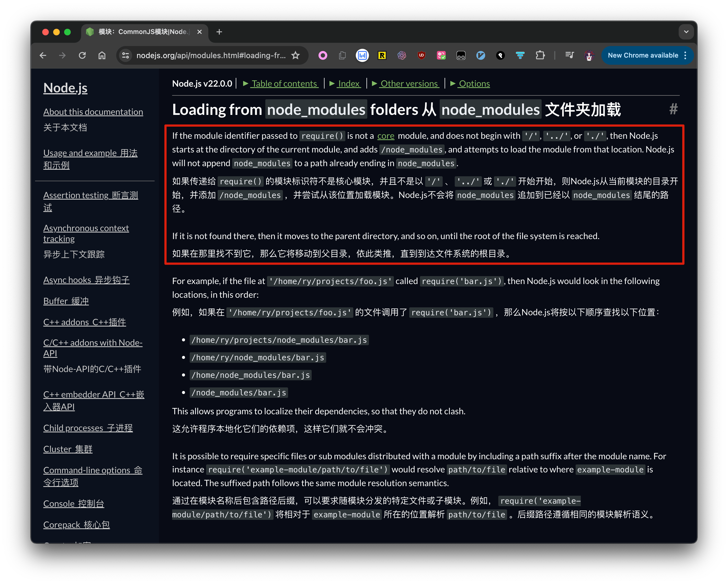
Task: Open the media playback controls icon
Action: (569, 55)
